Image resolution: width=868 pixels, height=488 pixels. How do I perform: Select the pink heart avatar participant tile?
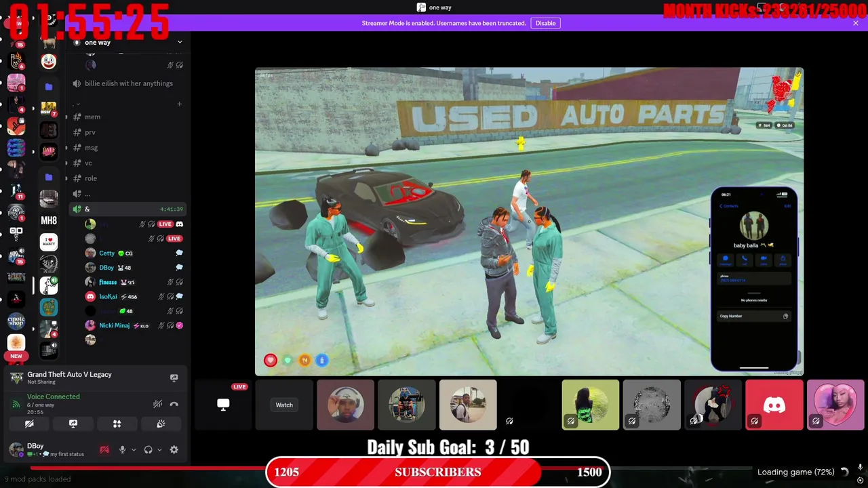pos(835,405)
